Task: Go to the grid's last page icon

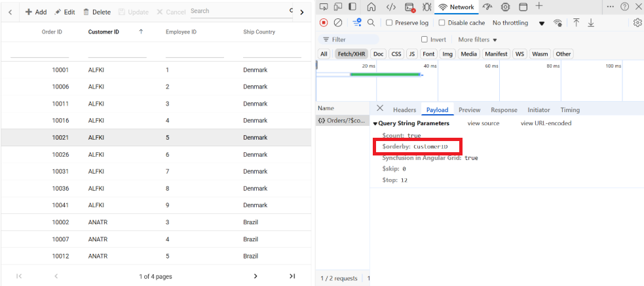Action: (292, 276)
